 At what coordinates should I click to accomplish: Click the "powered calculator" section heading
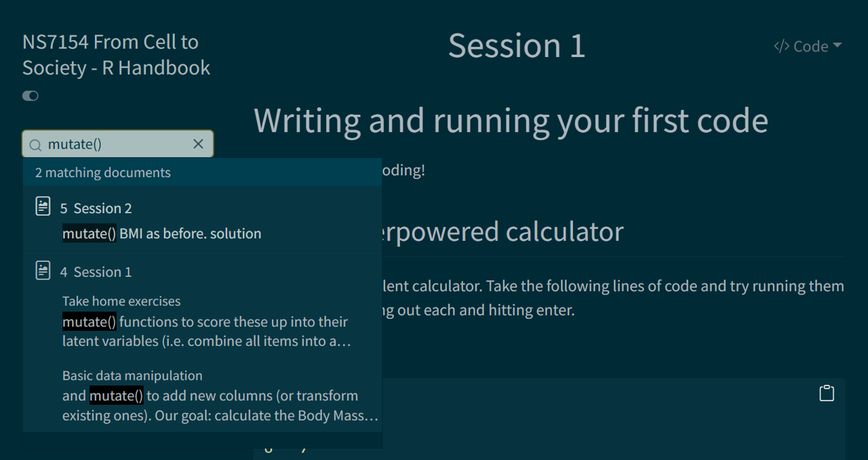pos(502,232)
